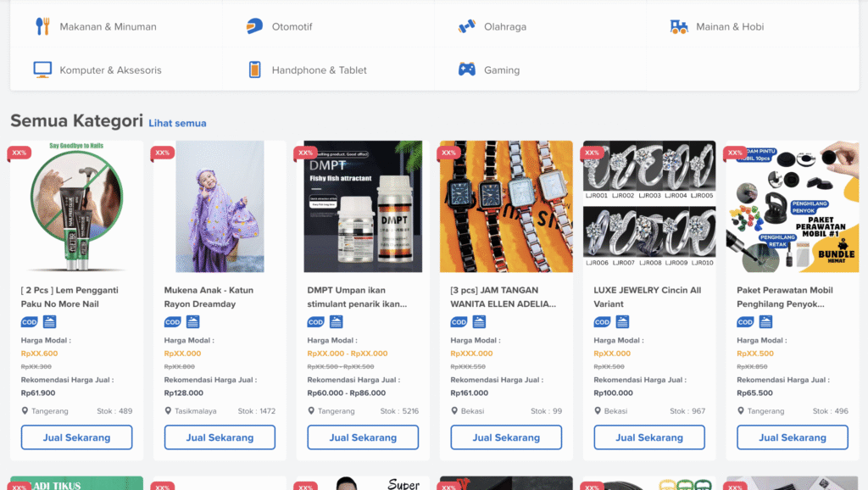This screenshot has height=490, width=868.
Task: Click discount badge on LUXE JEWELRY card
Action: click(x=592, y=153)
